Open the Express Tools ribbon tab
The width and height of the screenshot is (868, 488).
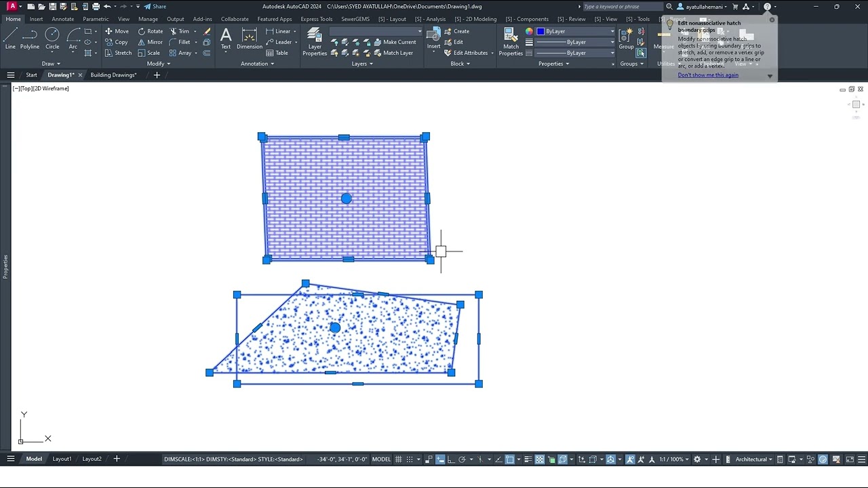[317, 19]
